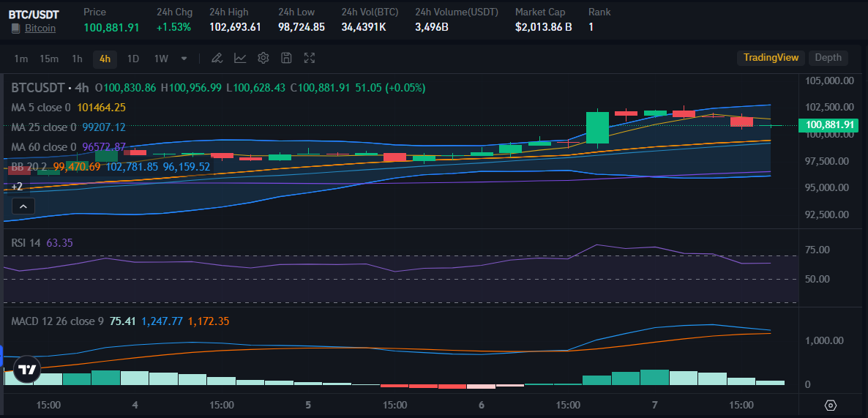This screenshot has height=418, width=868.
Task: Select the MA 60 close indicator label
Action: (44, 146)
